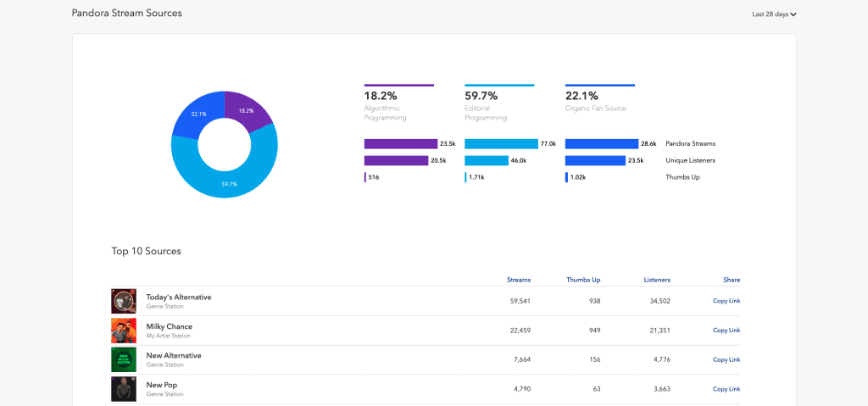
Task: Open the Today's Alternative source title
Action: [x=179, y=297]
